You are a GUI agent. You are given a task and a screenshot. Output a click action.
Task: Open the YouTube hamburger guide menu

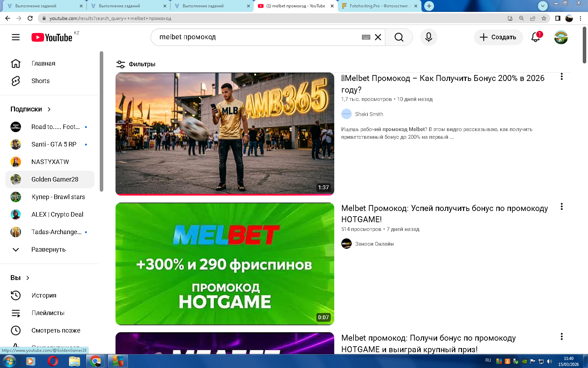pos(16,37)
